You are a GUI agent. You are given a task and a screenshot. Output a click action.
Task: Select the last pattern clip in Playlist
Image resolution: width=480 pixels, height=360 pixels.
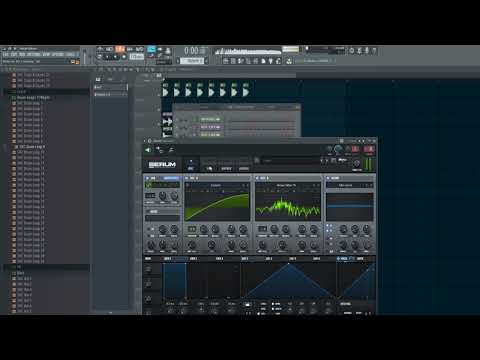pyautogui.click(x=246, y=89)
